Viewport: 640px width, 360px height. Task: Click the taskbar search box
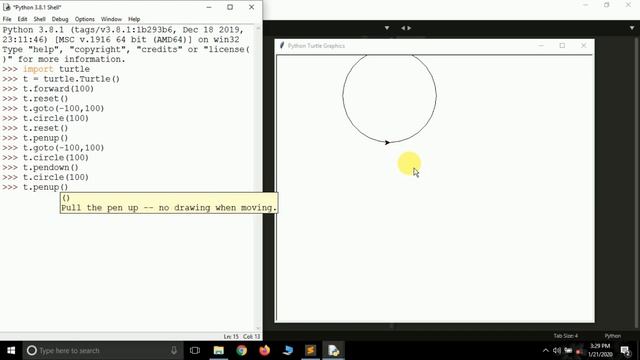102,350
